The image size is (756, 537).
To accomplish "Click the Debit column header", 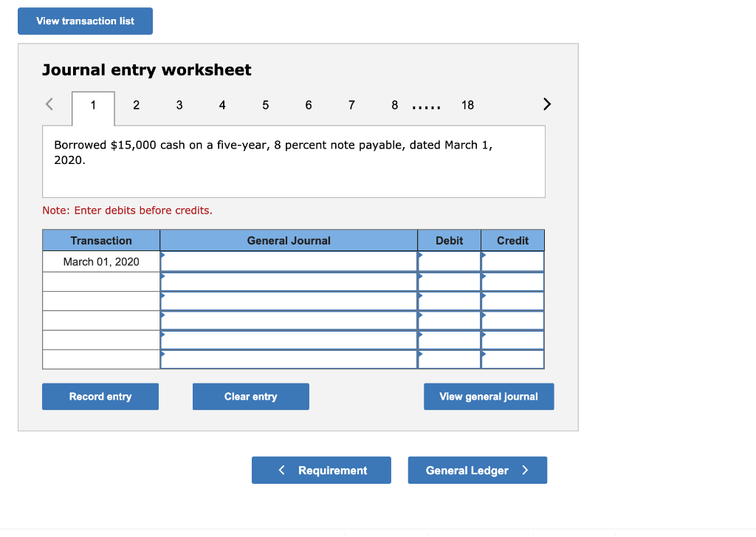I will pyautogui.click(x=450, y=240).
